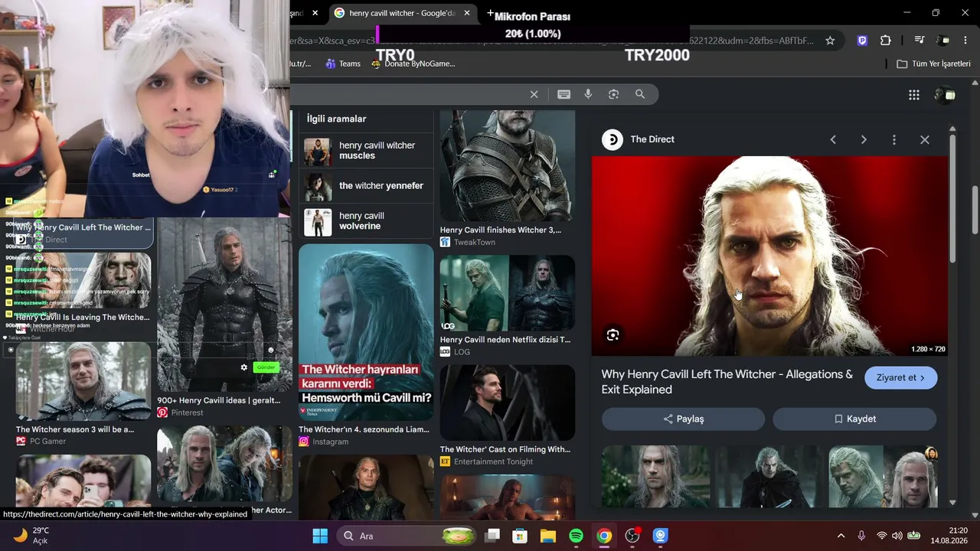The width and height of the screenshot is (980, 551).
Task: Click the Kaydet save button
Action: pyautogui.click(x=854, y=419)
